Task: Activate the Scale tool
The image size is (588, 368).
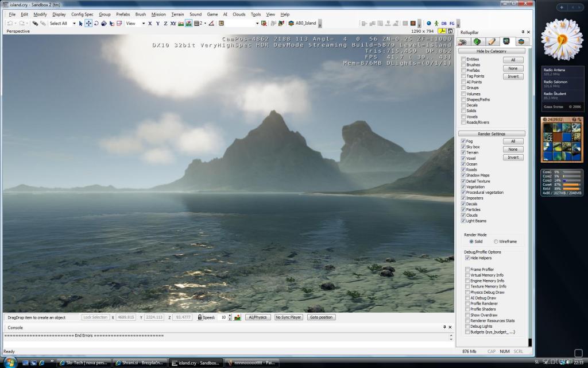Action: click(x=104, y=23)
